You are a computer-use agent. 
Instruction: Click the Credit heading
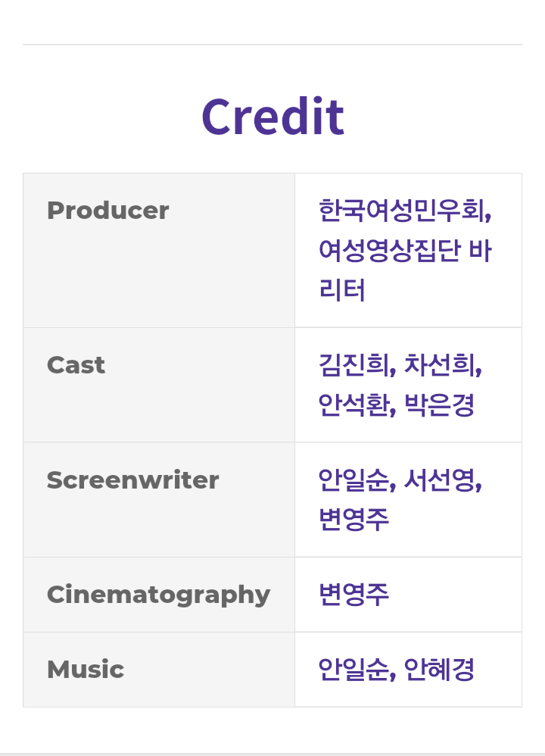tap(272, 116)
